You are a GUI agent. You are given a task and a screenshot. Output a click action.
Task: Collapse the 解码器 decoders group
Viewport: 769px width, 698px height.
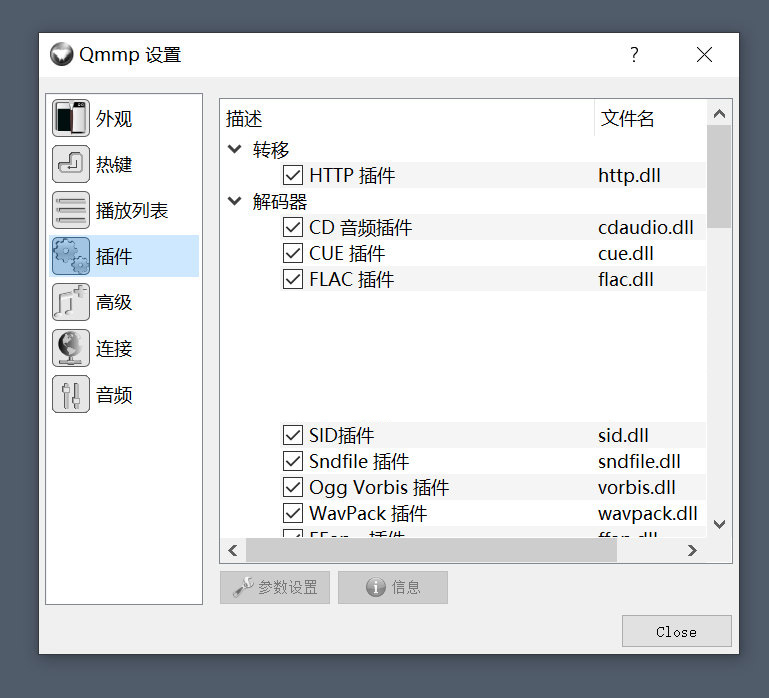click(235, 202)
